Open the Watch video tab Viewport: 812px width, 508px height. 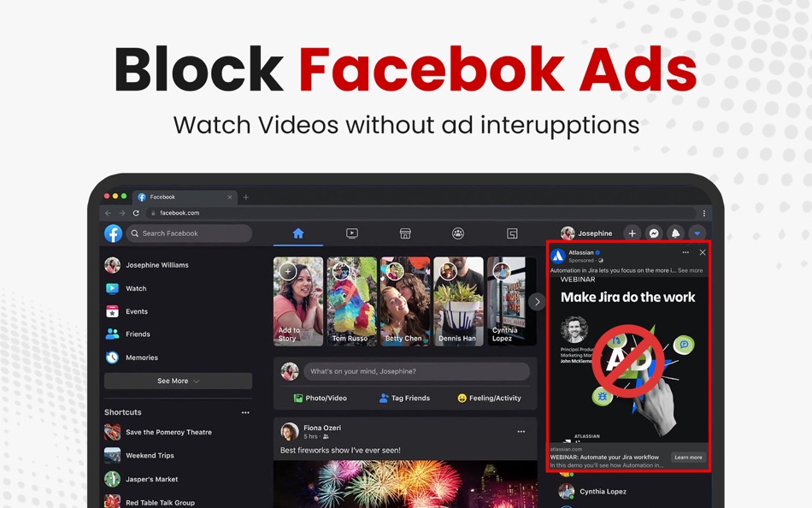pyautogui.click(x=351, y=233)
